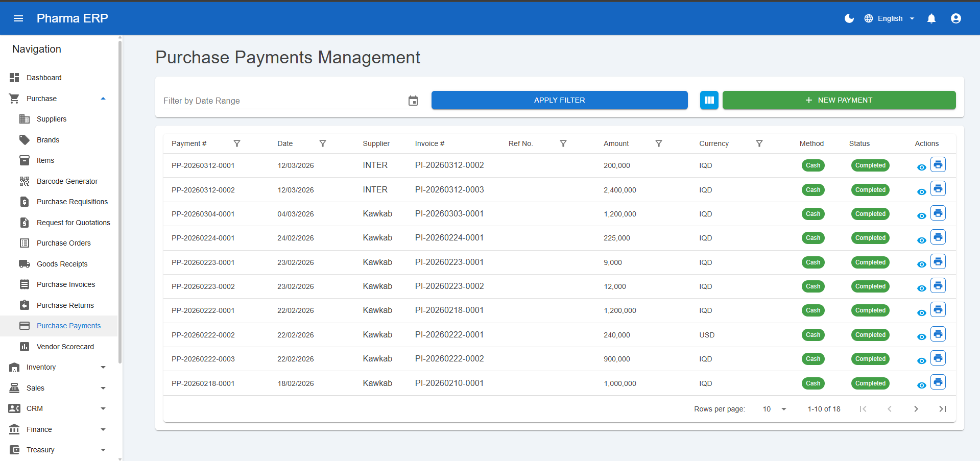Open the calendar icon in the date filter

pos(413,101)
